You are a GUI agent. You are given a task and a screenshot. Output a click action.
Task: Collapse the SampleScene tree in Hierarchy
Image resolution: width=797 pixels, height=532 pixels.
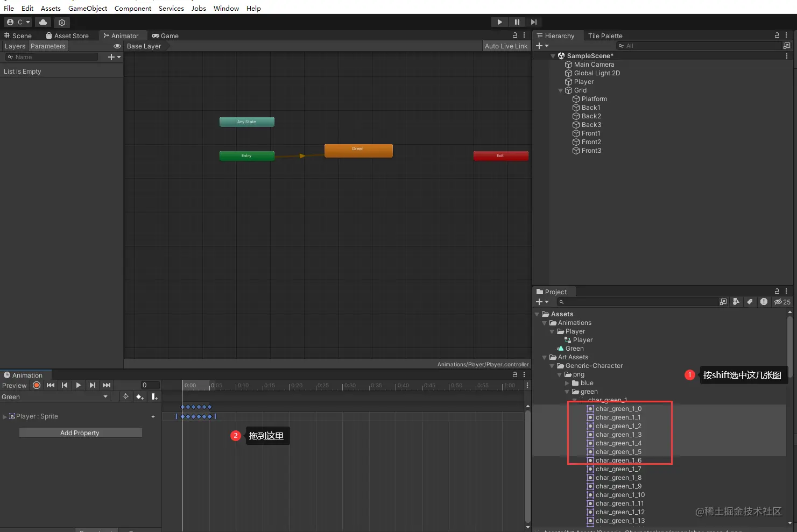pyautogui.click(x=553, y=56)
